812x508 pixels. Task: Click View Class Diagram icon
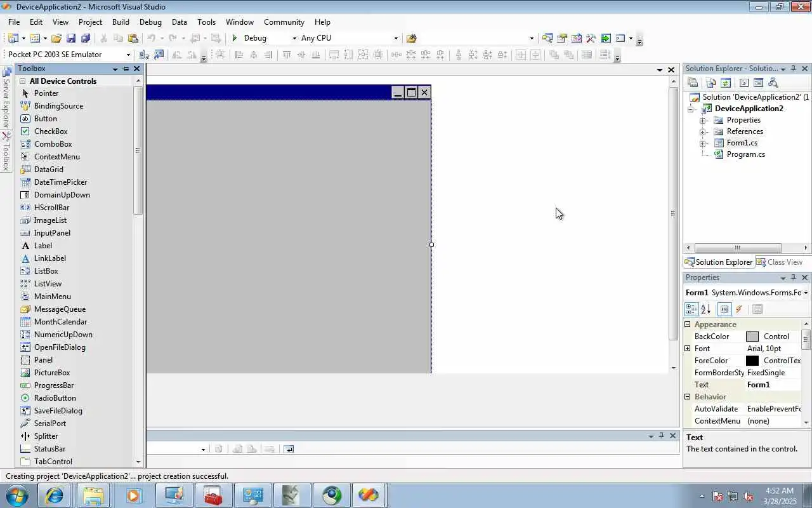773,83
